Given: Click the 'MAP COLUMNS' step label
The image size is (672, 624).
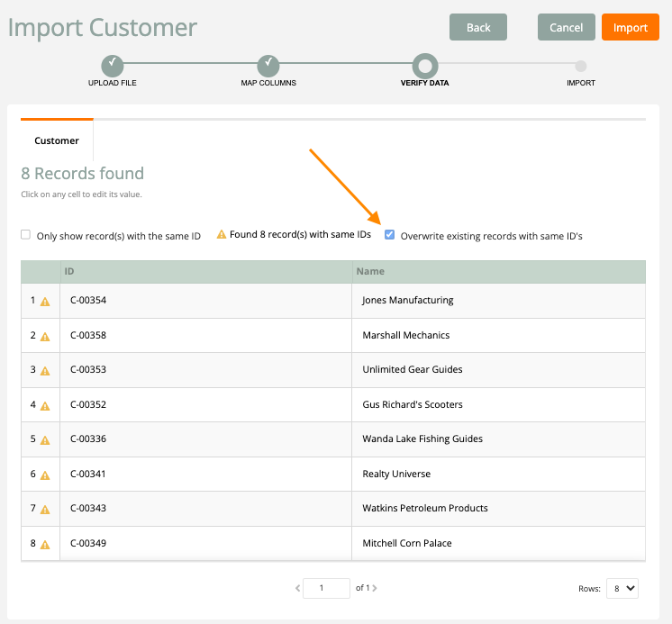Looking at the screenshot, I should [268, 83].
